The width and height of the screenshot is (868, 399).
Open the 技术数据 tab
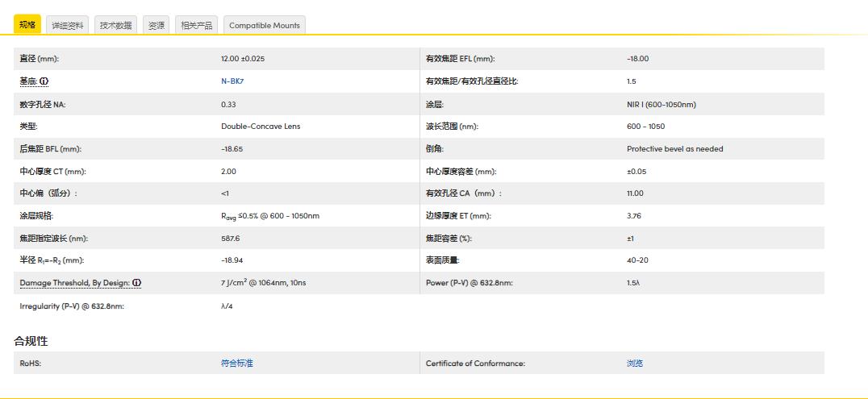(x=115, y=25)
